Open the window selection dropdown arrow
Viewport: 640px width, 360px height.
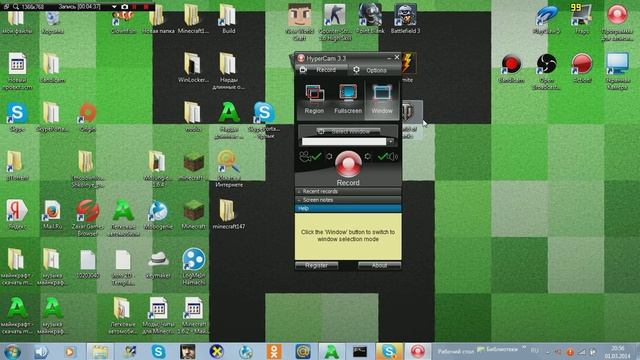(x=391, y=142)
